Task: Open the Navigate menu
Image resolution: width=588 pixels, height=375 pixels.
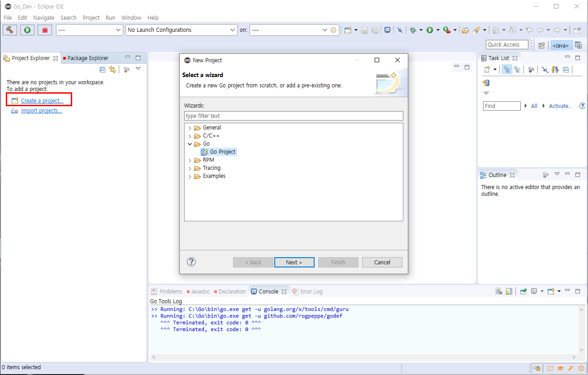Action: tap(43, 18)
